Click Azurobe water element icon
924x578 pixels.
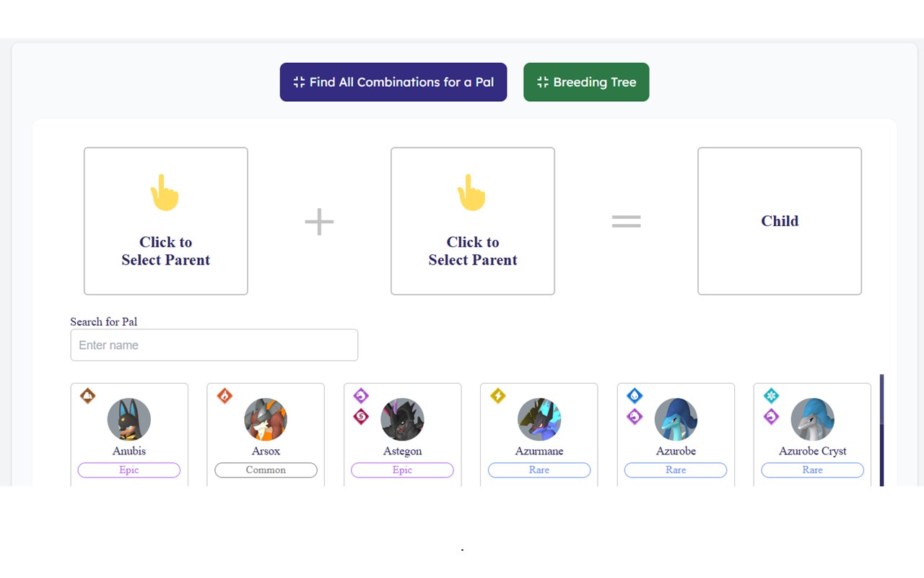pyautogui.click(x=635, y=396)
